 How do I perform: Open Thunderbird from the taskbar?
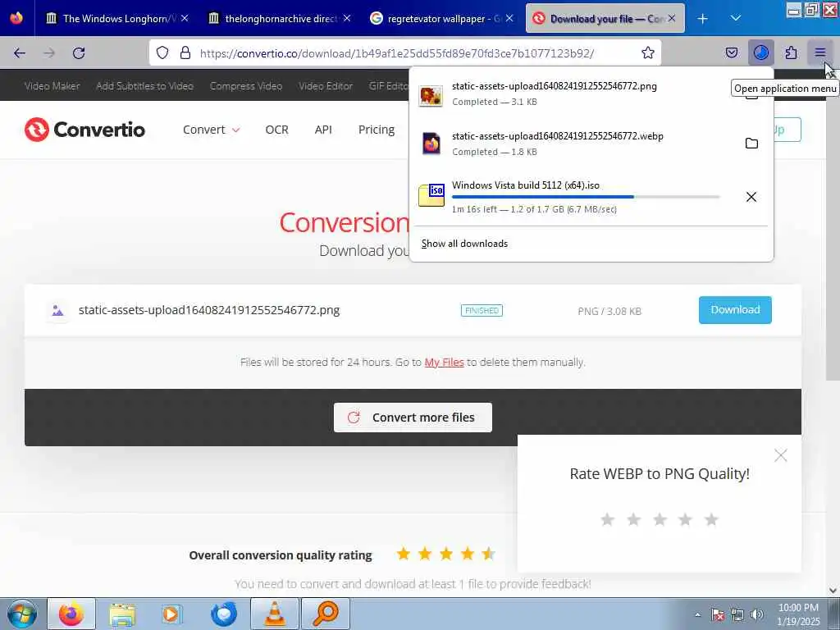coord(224,614)
